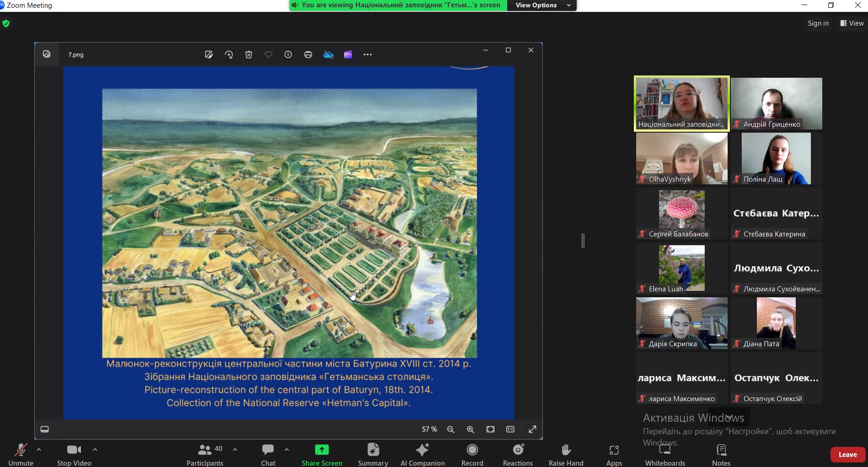Expand Chat options arrow

tap(287, 450)
